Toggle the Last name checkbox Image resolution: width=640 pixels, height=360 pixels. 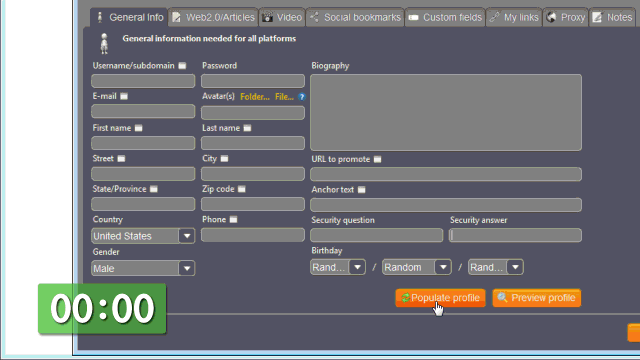pos(247,128)
